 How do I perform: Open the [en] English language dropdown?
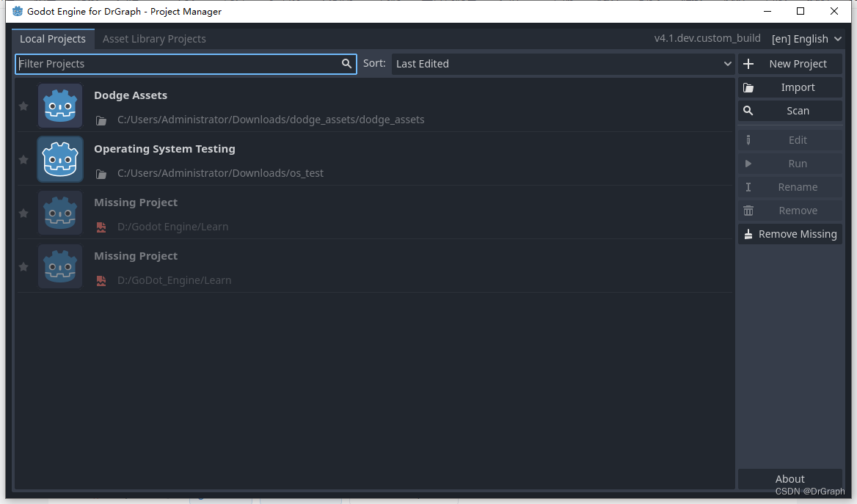click(806, 39)
